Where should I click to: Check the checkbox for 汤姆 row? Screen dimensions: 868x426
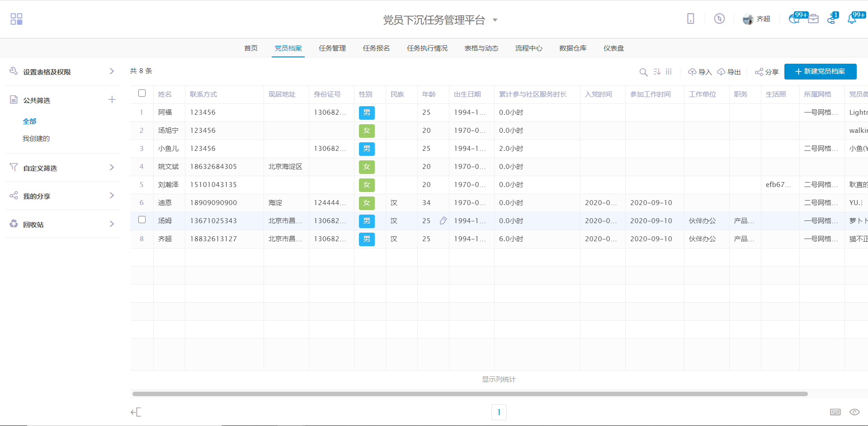pos(142,220)
